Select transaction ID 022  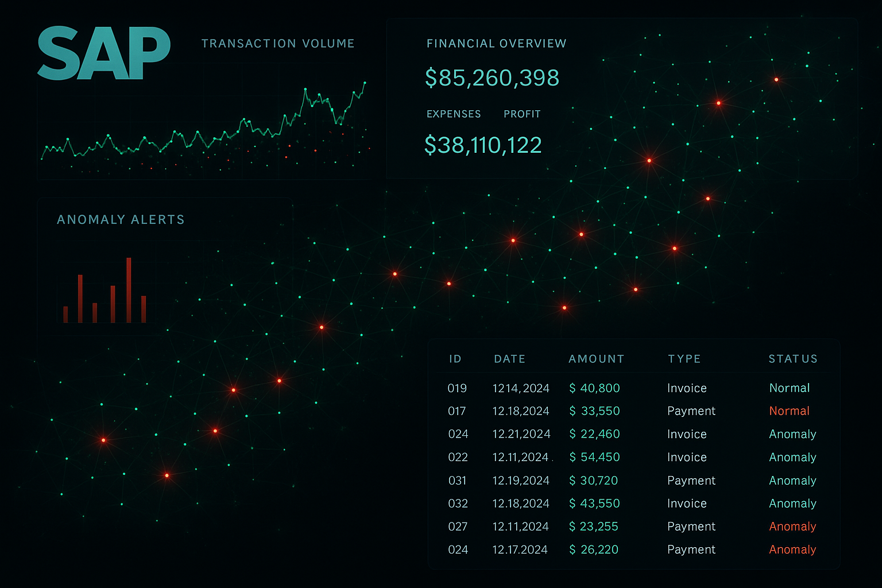pos(458,457)
